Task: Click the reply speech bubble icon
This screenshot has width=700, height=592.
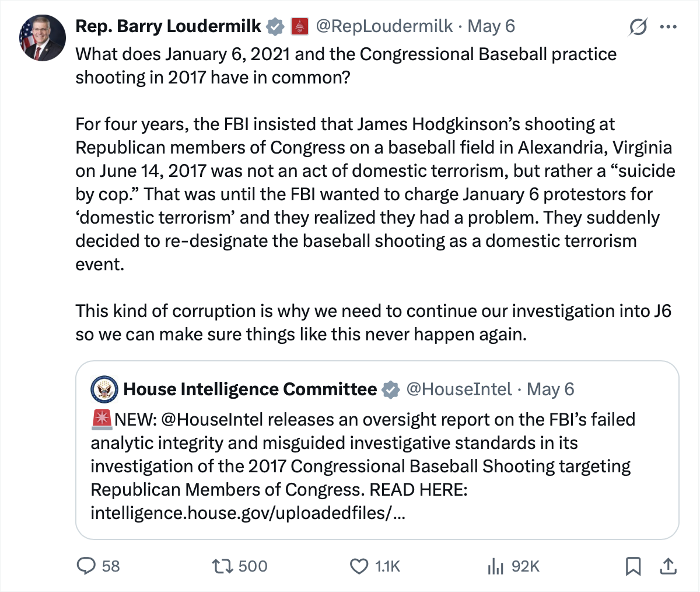Action: (x=87, y=566)
